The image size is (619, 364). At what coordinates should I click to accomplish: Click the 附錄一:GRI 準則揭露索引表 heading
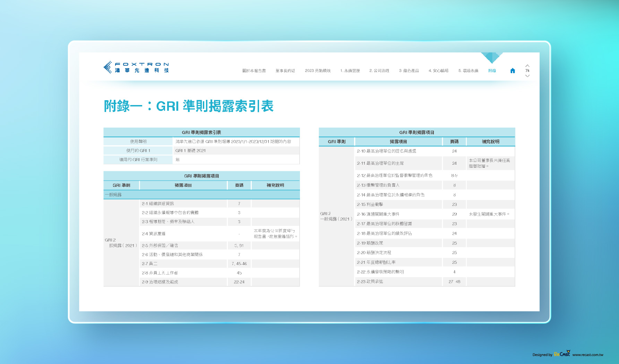189,106
